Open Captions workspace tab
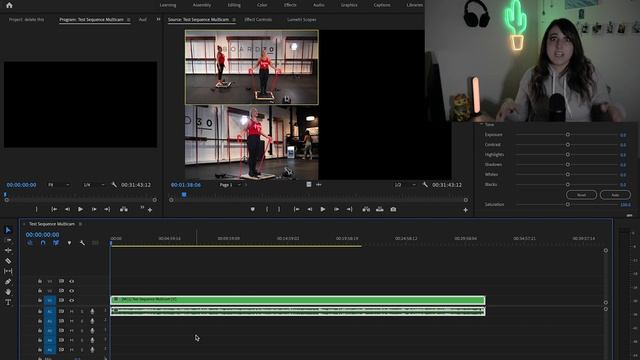Viewport: 640px width, 360px height. [382, 5]
